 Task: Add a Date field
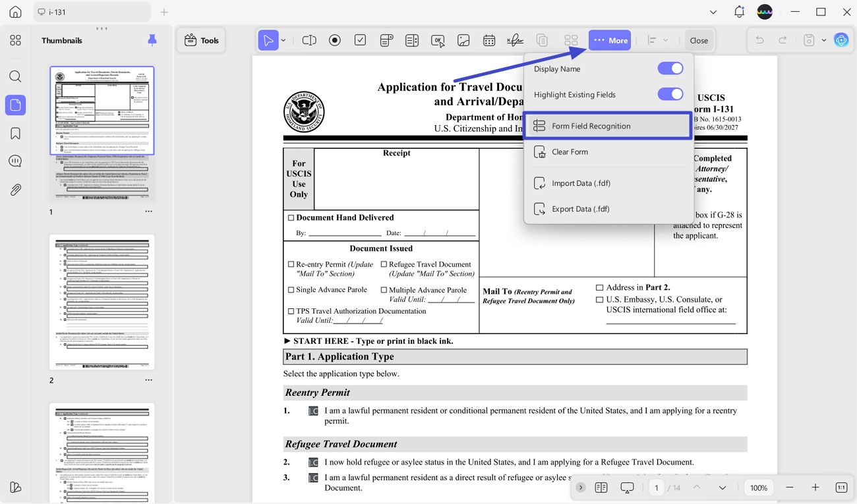point(489,40)
